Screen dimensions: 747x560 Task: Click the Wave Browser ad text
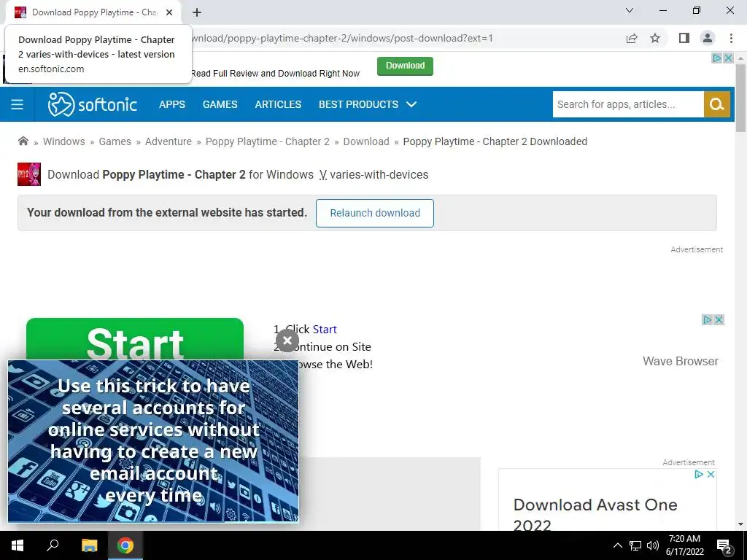[x=681, y=361]
